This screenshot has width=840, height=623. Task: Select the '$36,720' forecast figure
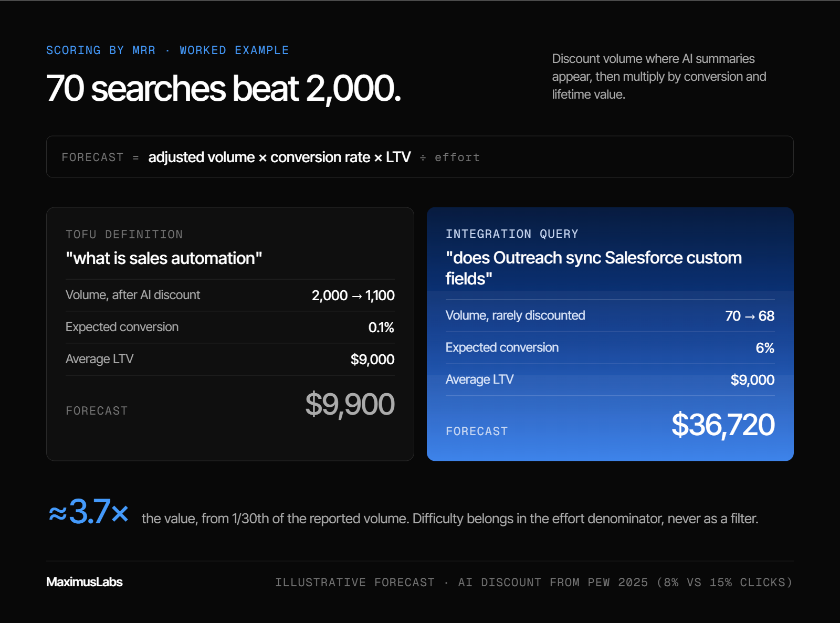click(723, 425)
